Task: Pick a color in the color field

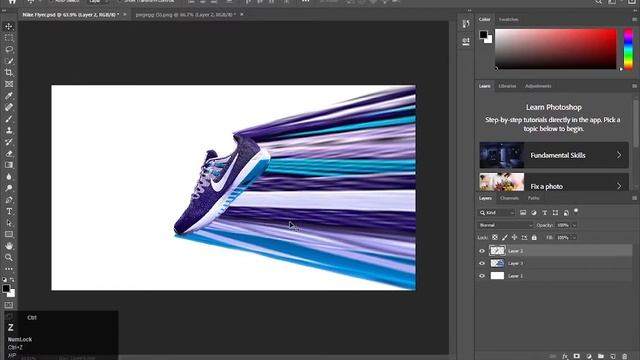Action: tap(556, 49)
